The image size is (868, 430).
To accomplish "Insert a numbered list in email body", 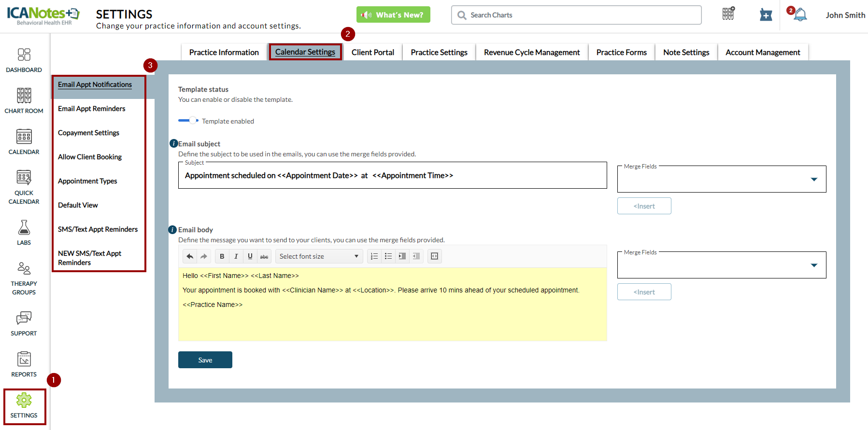I will click(374, 256).
